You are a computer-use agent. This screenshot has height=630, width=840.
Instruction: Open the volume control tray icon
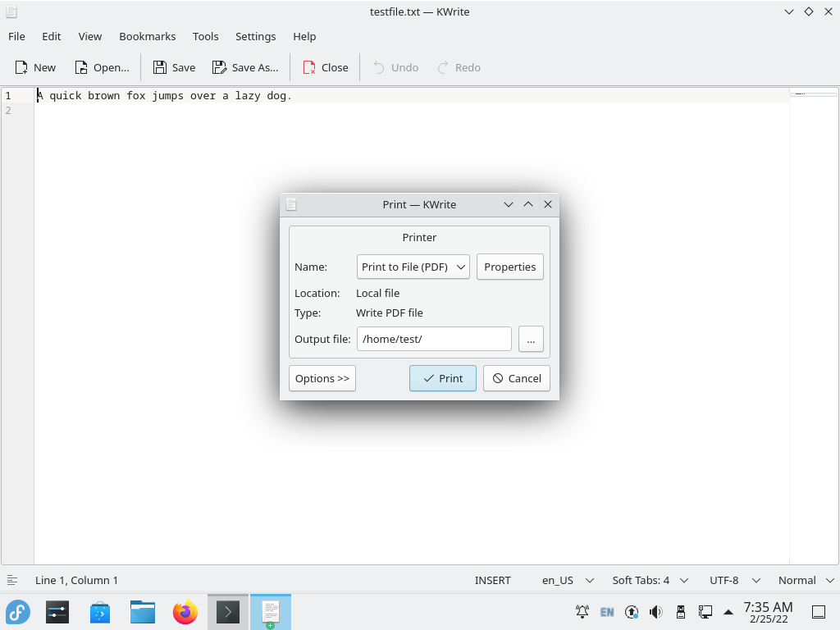coord(656,612)
